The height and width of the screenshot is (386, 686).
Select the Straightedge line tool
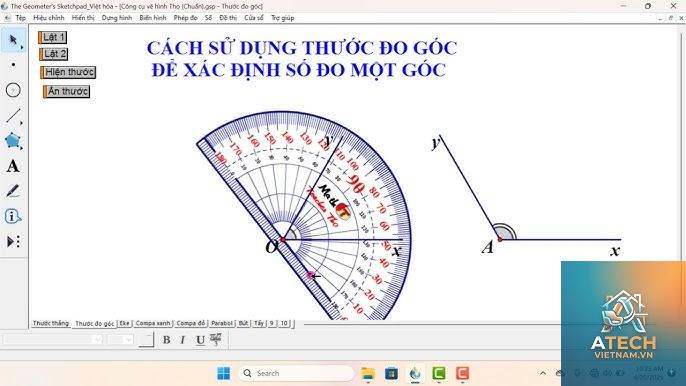(14, 116)
